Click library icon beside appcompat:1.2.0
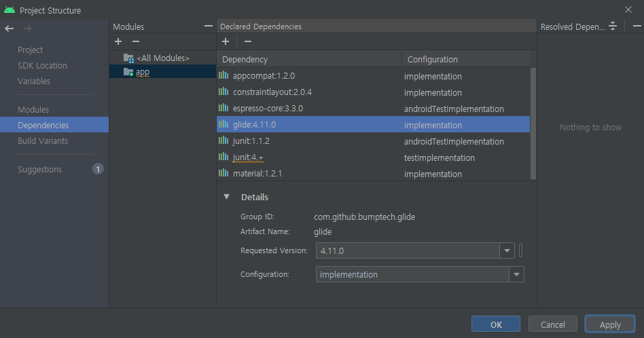Screen dimensions: 644x338 223,75
